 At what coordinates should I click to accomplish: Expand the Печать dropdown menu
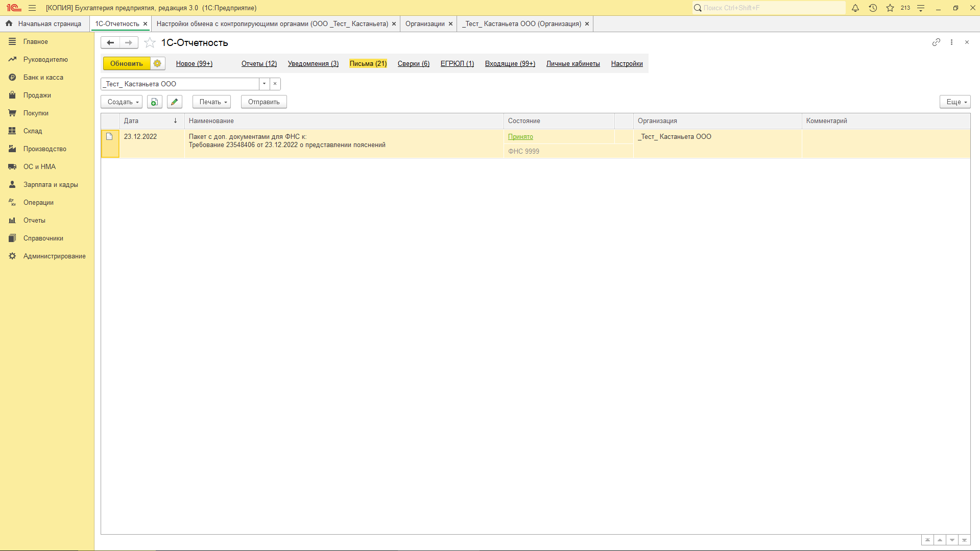pos(211,102)
